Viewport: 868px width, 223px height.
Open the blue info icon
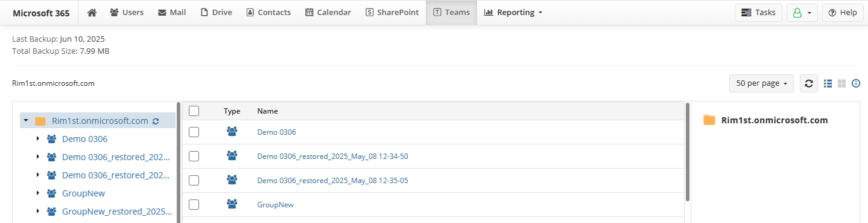pyautogui.click(x=855, y=83)
